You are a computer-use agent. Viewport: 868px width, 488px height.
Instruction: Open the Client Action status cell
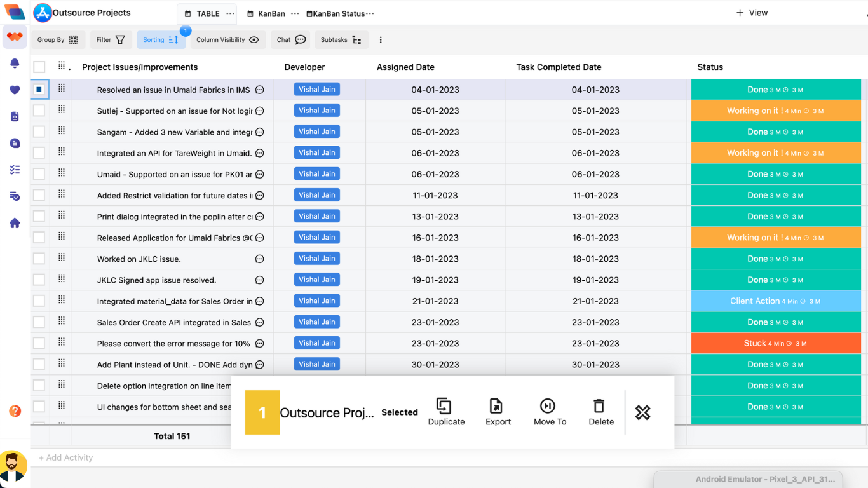[x=776, y=301]
